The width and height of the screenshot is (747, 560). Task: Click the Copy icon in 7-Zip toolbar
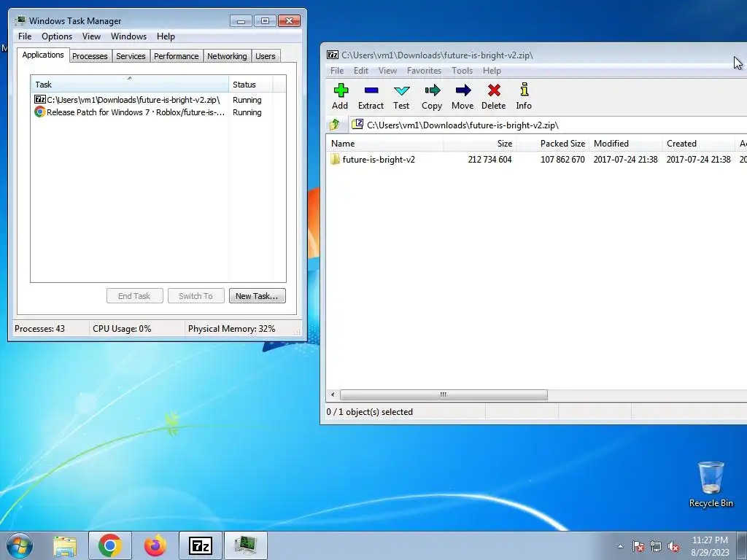[432, 90]
